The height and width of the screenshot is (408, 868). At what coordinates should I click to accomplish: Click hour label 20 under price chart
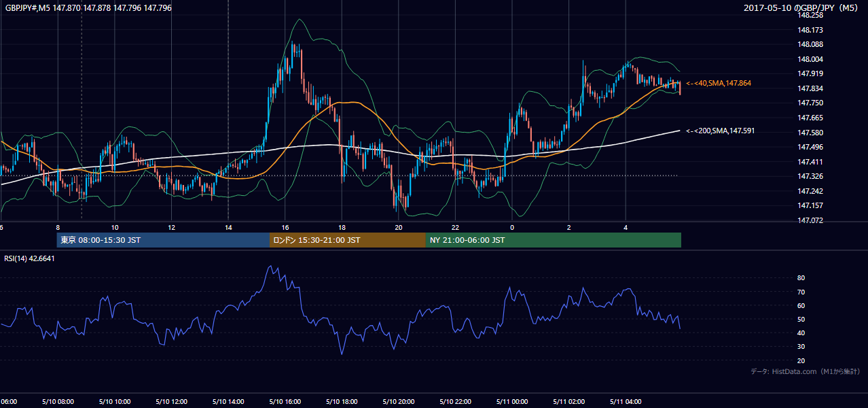[x=399, y=227]
